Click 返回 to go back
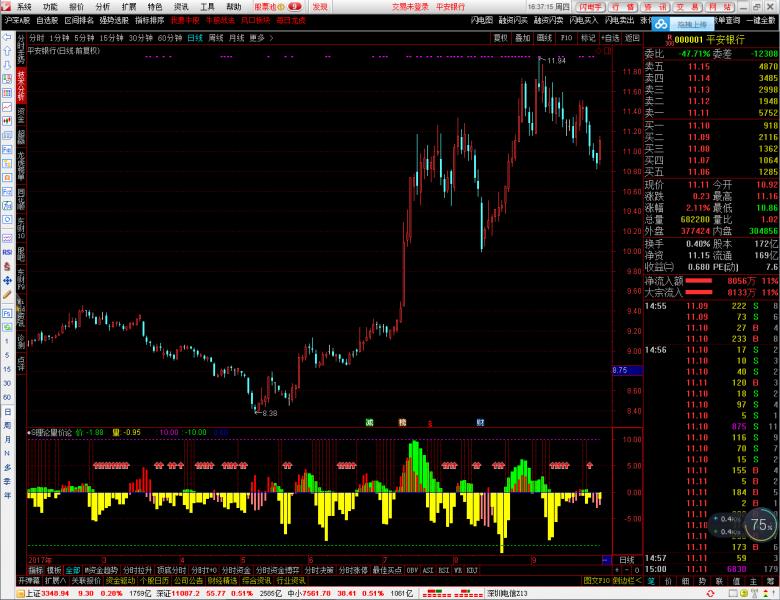Screen dimensions: 780x600 pos(632,38)
